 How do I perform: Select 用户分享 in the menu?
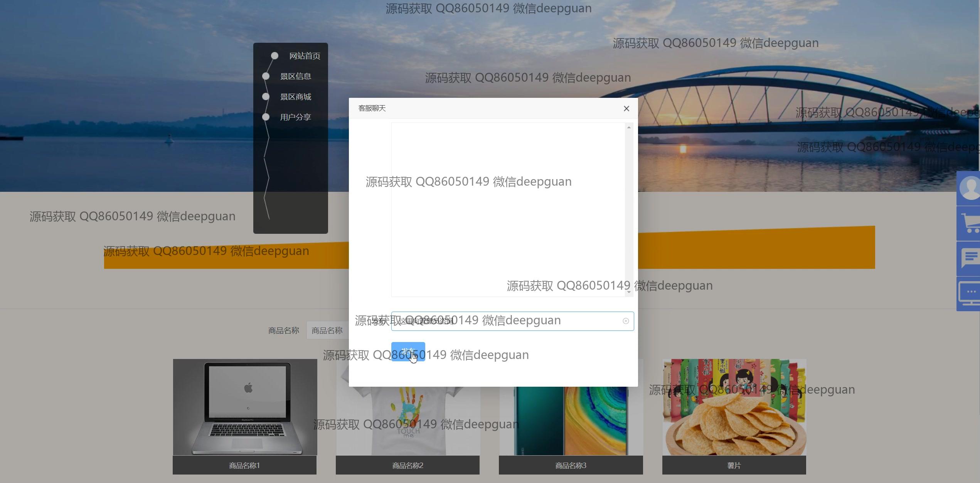pyautogui.click(x=295, y=117)
